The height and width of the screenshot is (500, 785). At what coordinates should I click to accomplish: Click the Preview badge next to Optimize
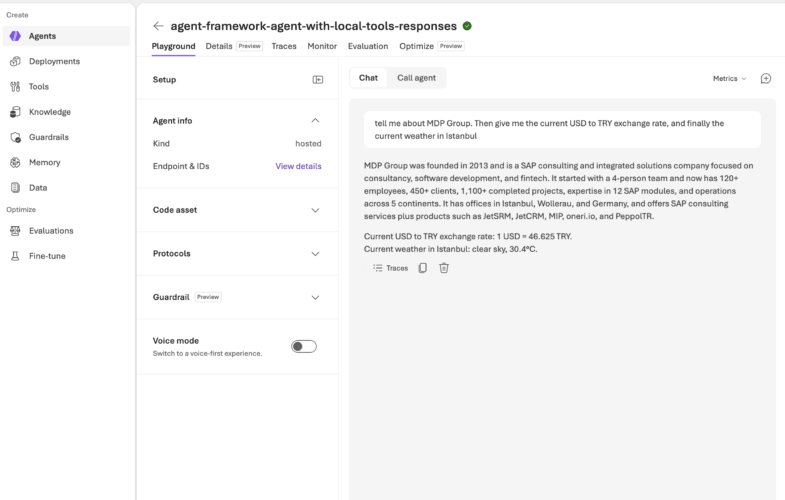[451, 46]
